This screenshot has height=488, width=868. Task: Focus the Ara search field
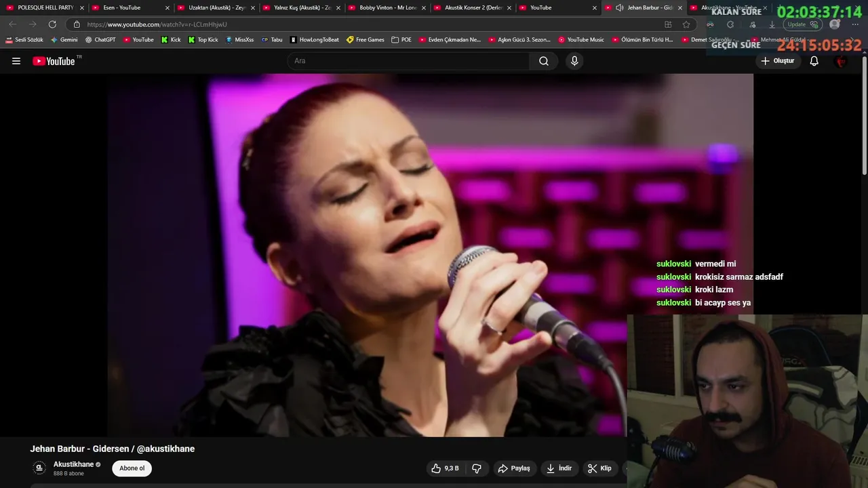[x=408, y=61]
